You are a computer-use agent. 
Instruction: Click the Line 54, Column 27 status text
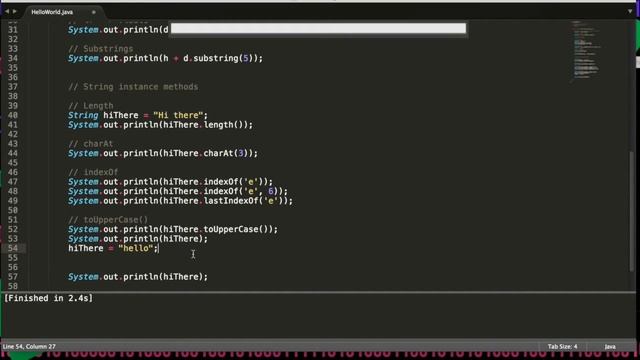(x=29, y=347)
